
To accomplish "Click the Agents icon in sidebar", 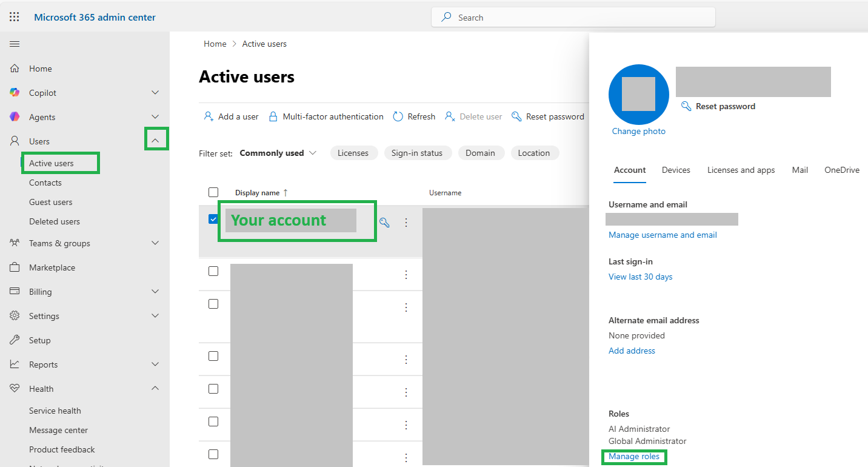I will [x=15, y=117].
